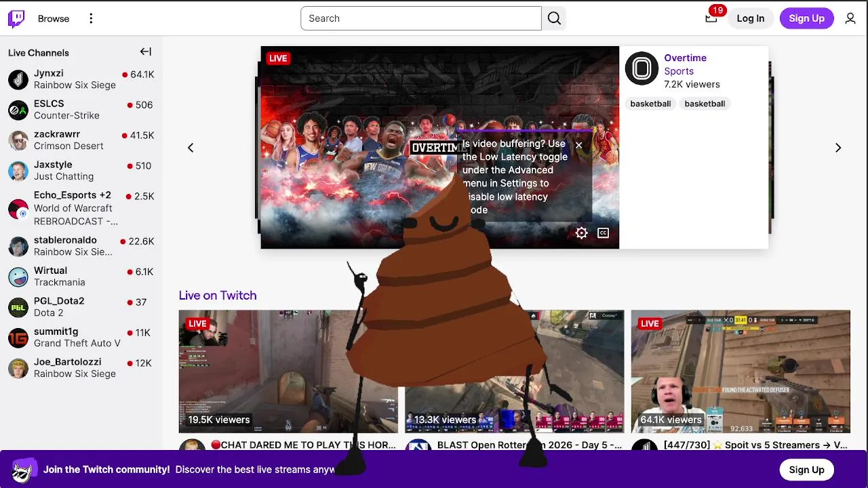Open the user account icon menu
Image resolution: width=868 pixels, height=488 pixels.
click(850, 18)
